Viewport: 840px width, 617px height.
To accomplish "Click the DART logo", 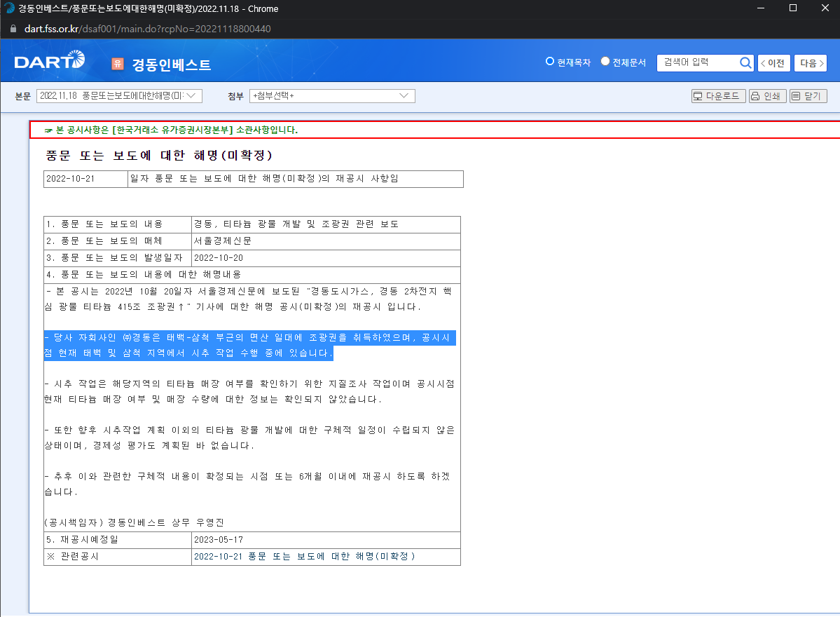I will [49, 62].
